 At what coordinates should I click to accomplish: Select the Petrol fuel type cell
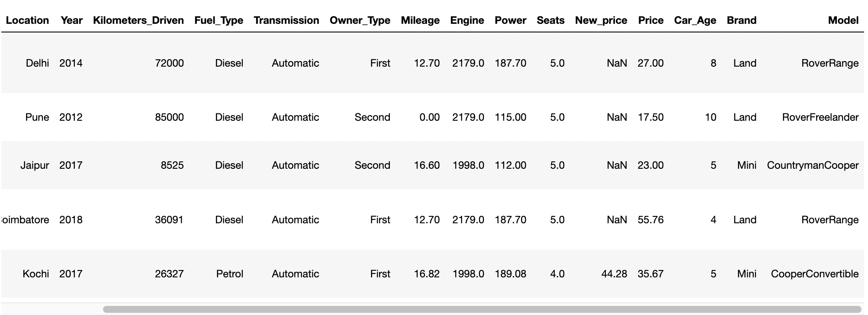[x=229, y=274]
